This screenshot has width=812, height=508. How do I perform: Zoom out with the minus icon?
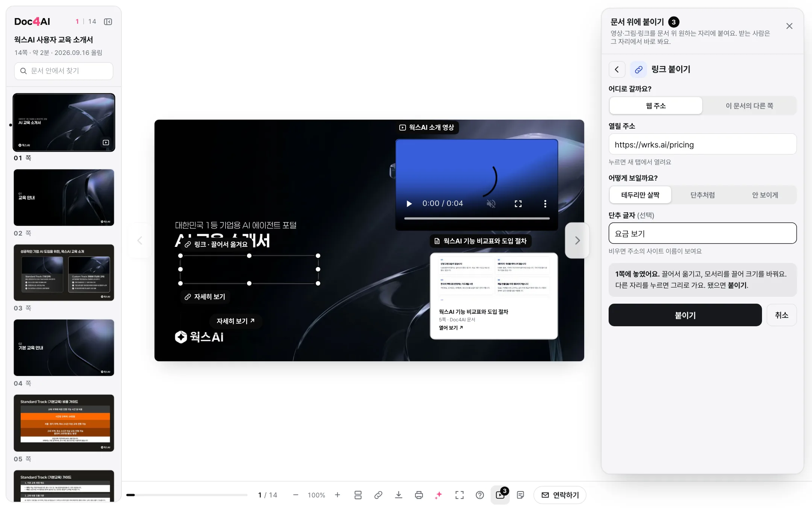pos(295,495)
